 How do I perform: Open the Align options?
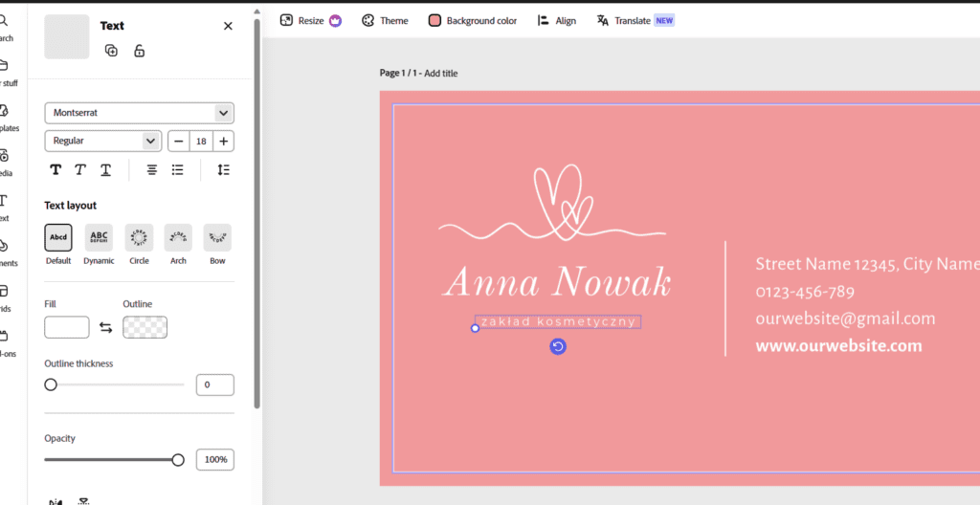point(557,21)
